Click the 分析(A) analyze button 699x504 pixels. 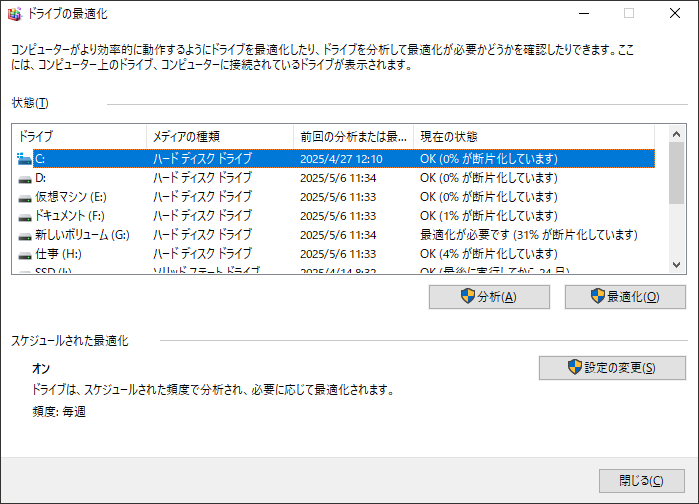[x=489, y=297]
